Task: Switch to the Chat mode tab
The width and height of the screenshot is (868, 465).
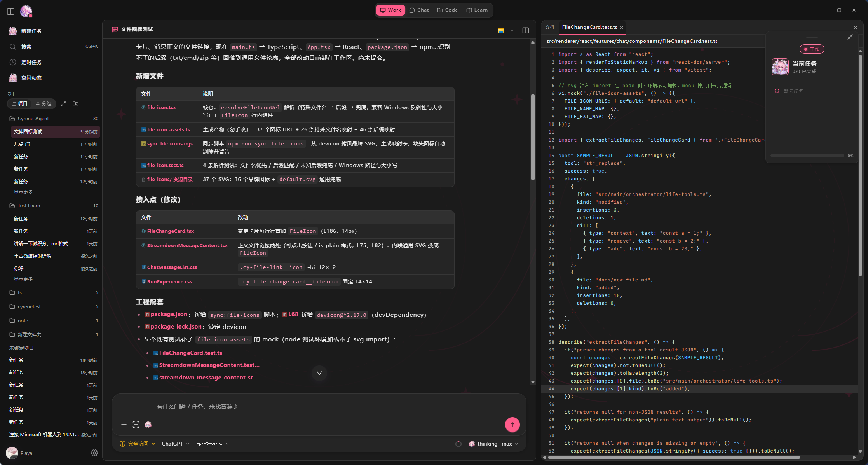Action: click(419, 10)
